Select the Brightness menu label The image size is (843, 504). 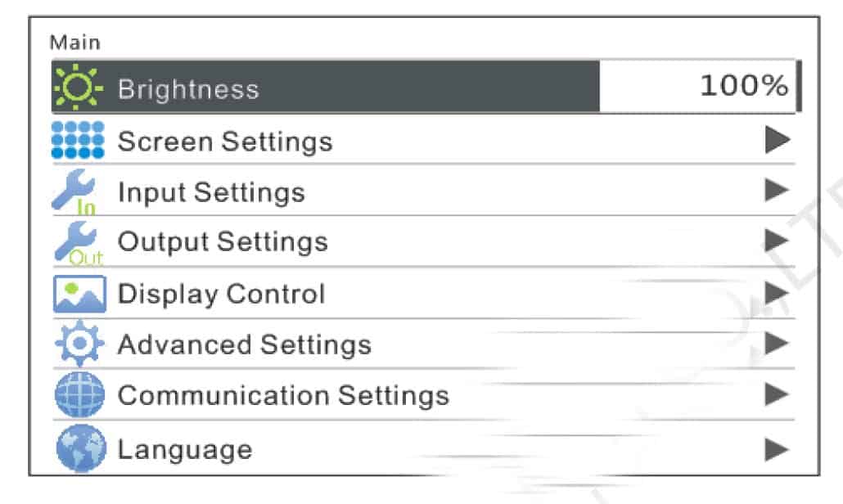188,88
